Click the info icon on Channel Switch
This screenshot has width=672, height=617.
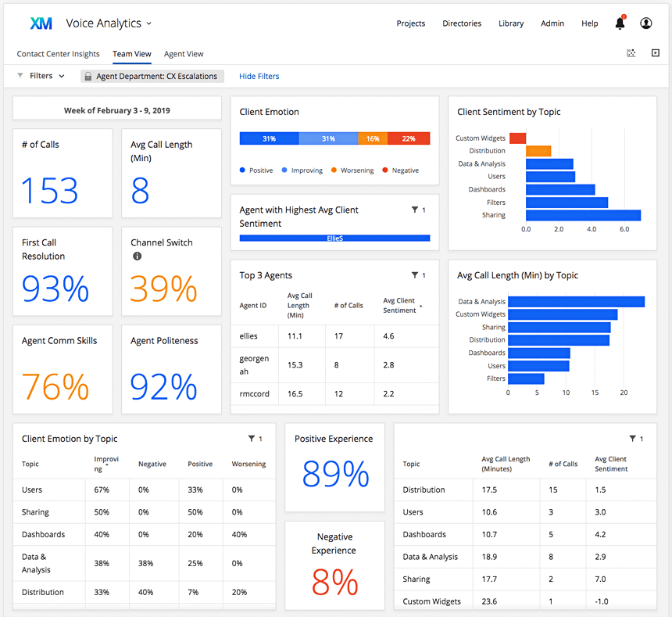pyautogui.click(x=138, y=256)
